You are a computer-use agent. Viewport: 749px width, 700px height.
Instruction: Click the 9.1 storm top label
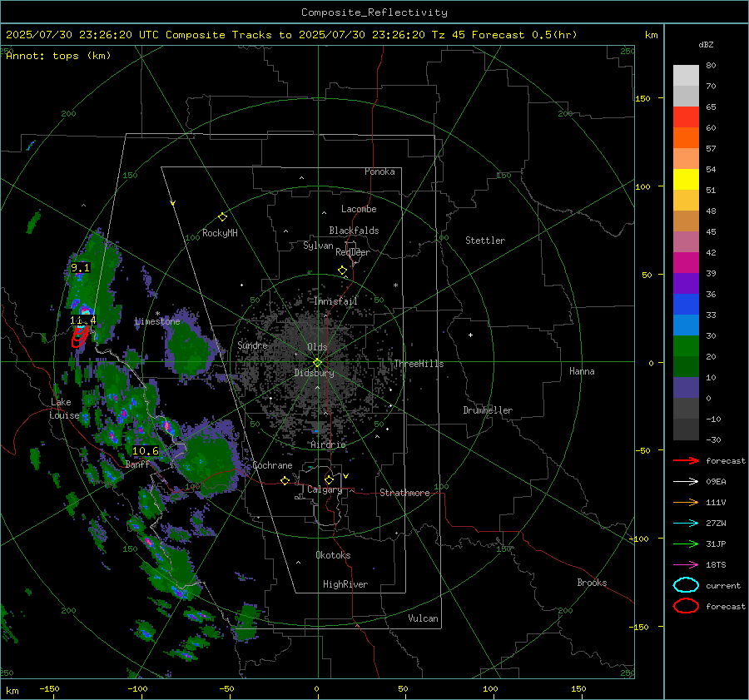(x=80, y=267)
